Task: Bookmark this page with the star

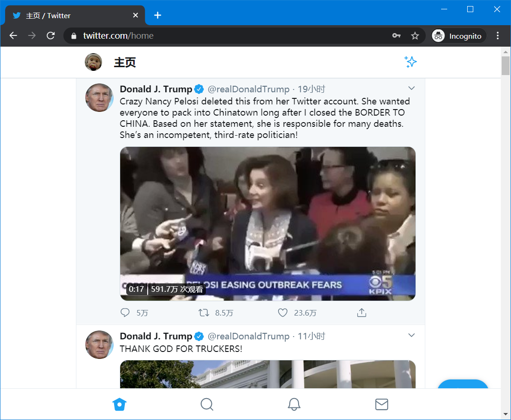Action: pyautogui.click(x=415, y=35)
